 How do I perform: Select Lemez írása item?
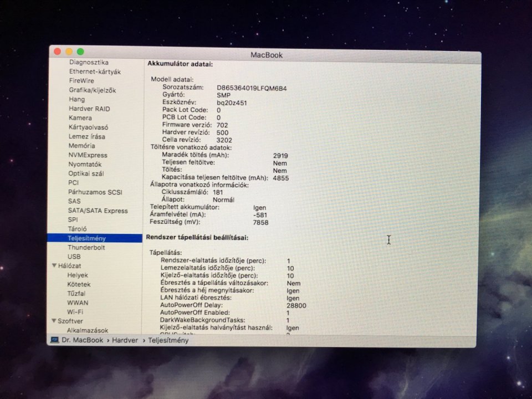pos(87,136)
